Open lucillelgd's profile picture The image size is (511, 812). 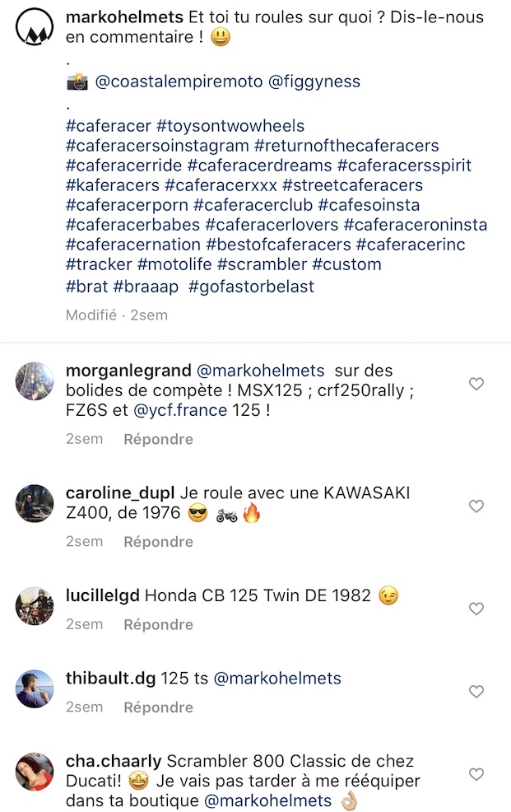(x=35, y=606)
